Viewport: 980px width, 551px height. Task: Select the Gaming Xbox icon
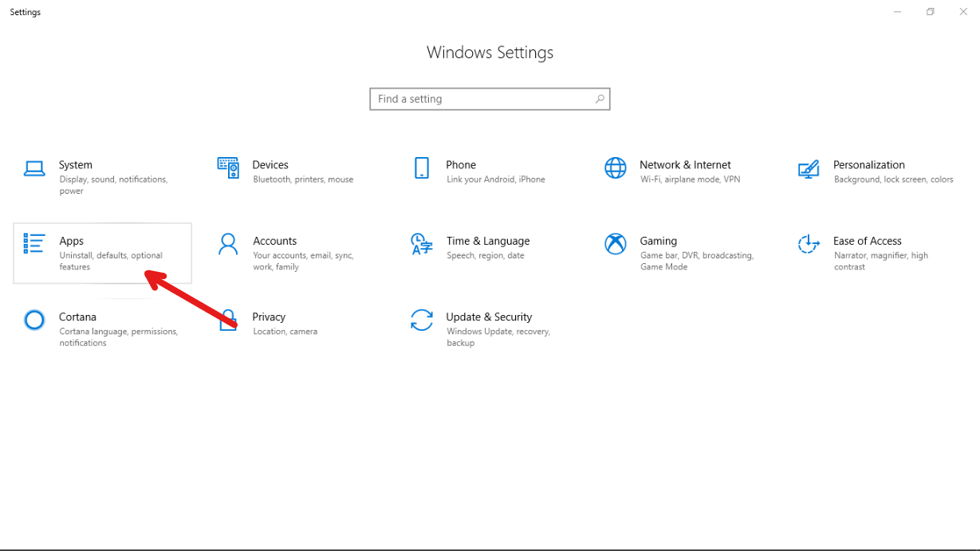(615, 244)
